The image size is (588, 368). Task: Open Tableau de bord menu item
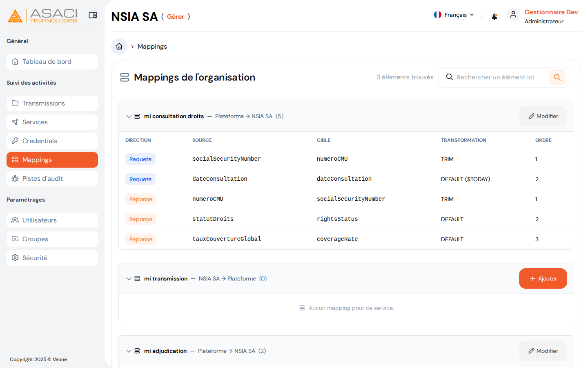(52, 62)
